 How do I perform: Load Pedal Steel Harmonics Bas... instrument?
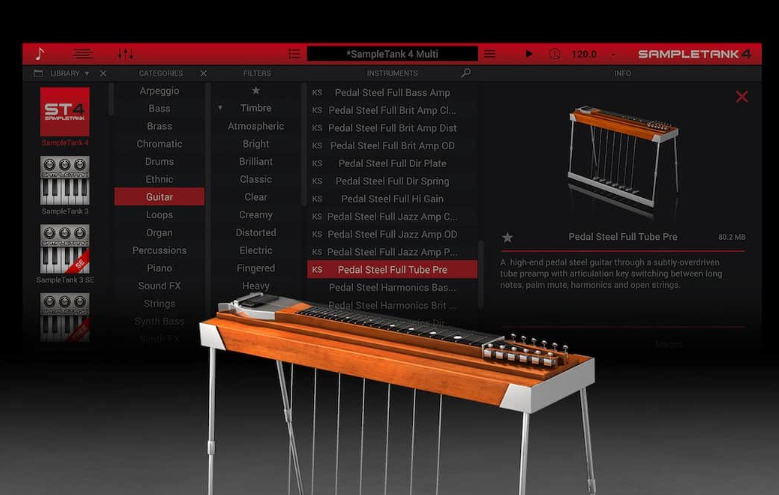[392, 287]
